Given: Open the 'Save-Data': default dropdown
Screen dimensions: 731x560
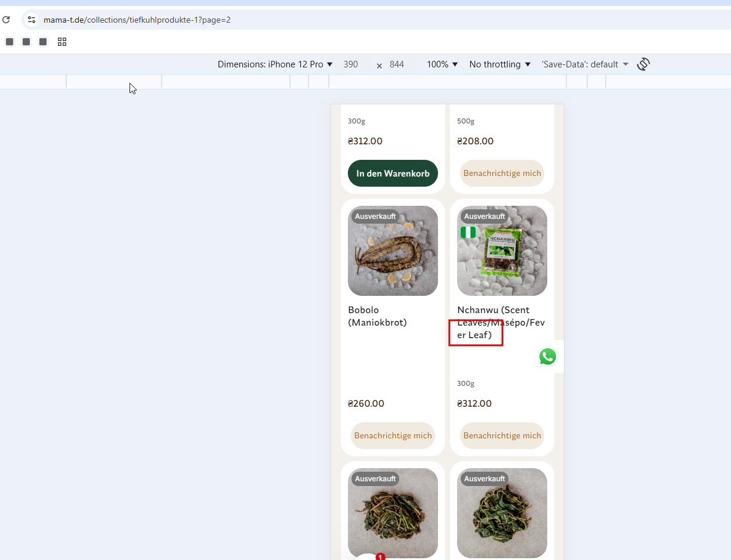Looking at the screenshot, I should 585,64.
